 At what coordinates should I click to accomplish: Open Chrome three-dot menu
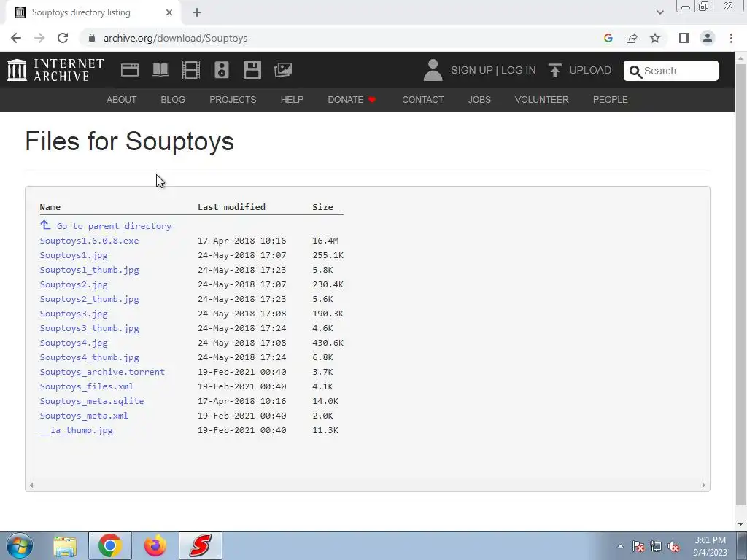[731, 38]
